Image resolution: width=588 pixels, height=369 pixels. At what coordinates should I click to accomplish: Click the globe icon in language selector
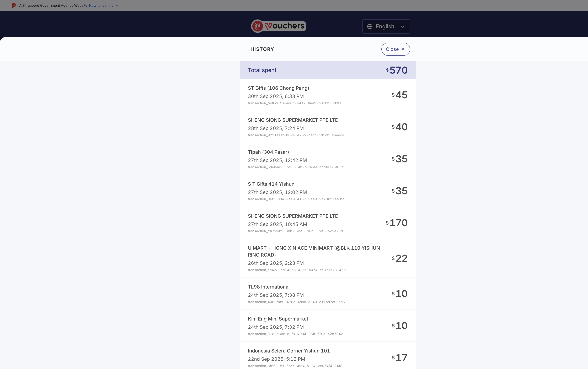370,26
